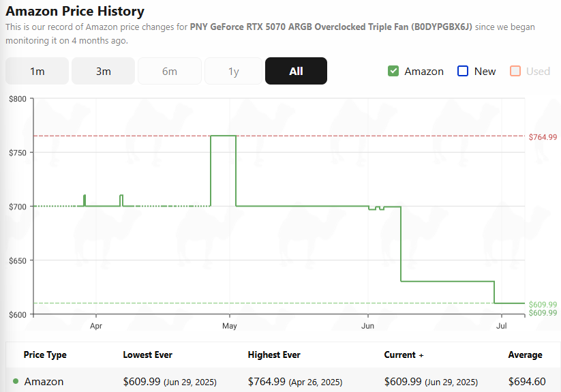Click the product name PNY GeForce RTX 5070
This screenshot has height=392, width=561.
pos(331,27)
